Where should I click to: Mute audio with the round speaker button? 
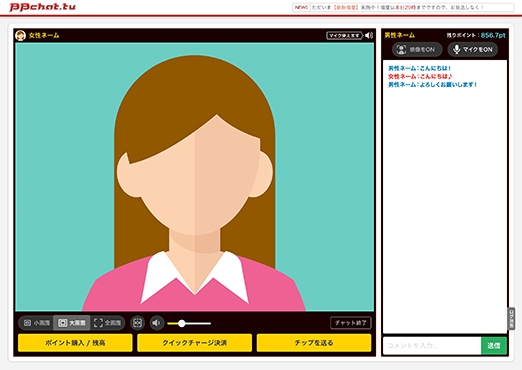pyautogui.click(x=156, y=323)
